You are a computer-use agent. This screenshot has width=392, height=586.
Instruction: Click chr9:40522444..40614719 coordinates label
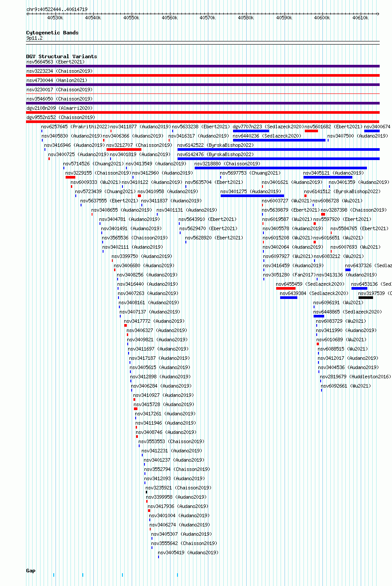(x=57, y=9)
